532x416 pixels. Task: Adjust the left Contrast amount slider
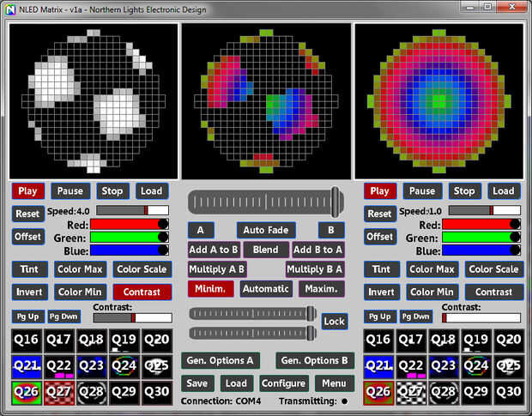[133, 317]
